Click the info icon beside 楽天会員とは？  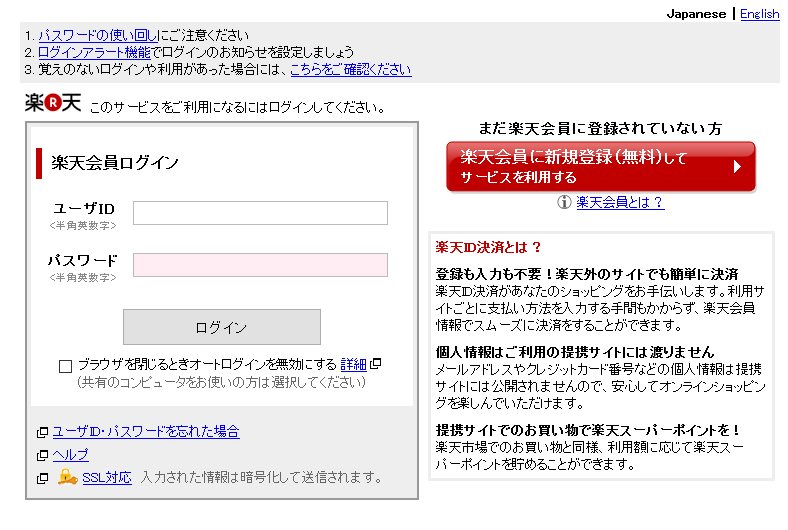(x=565, y=202)
